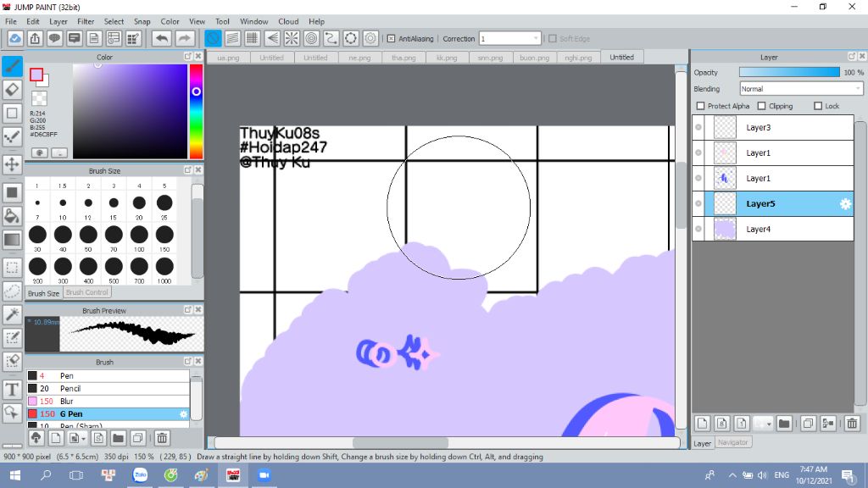Click the Undo arrow in toolbar

click(x=162, y=39)
